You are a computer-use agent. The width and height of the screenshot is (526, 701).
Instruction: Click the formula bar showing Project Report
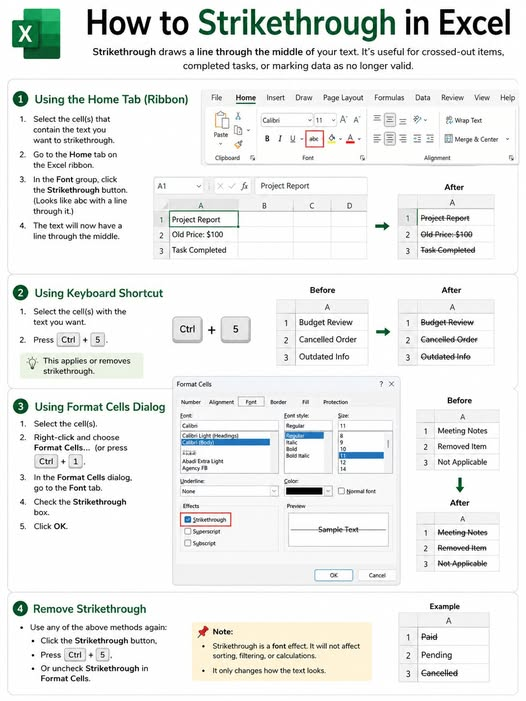311,186
